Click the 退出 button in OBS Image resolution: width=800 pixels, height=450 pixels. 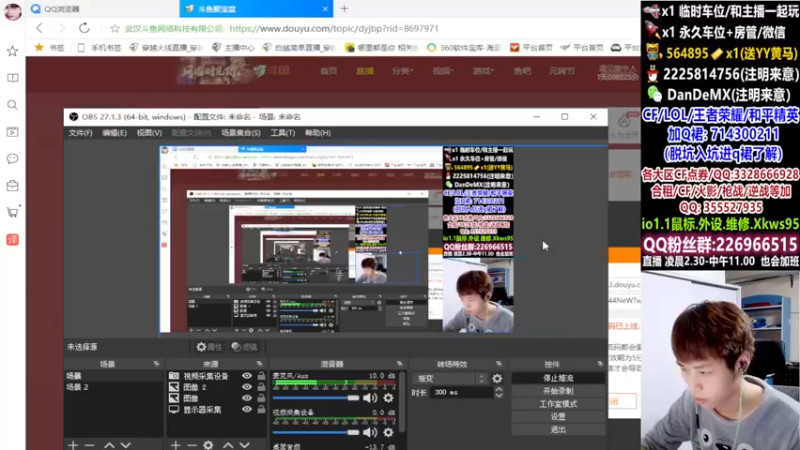pyautogui.click(x=558, y=430)
